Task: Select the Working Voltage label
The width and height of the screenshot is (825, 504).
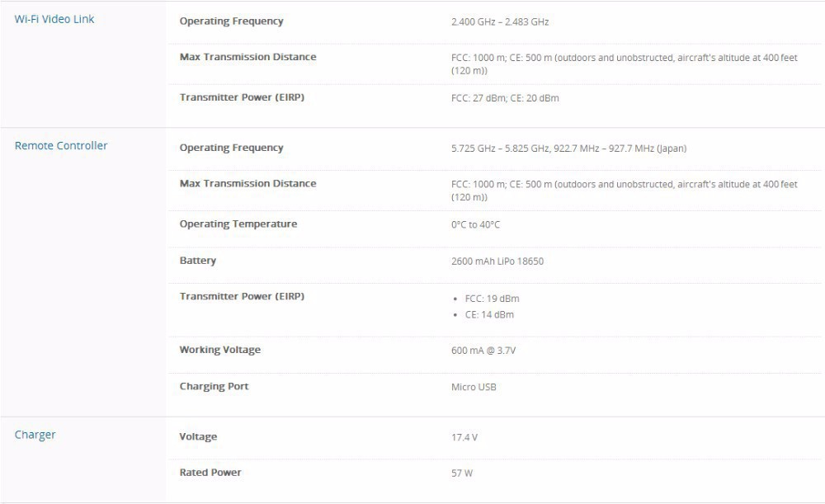Action: (x=219, y=350)
